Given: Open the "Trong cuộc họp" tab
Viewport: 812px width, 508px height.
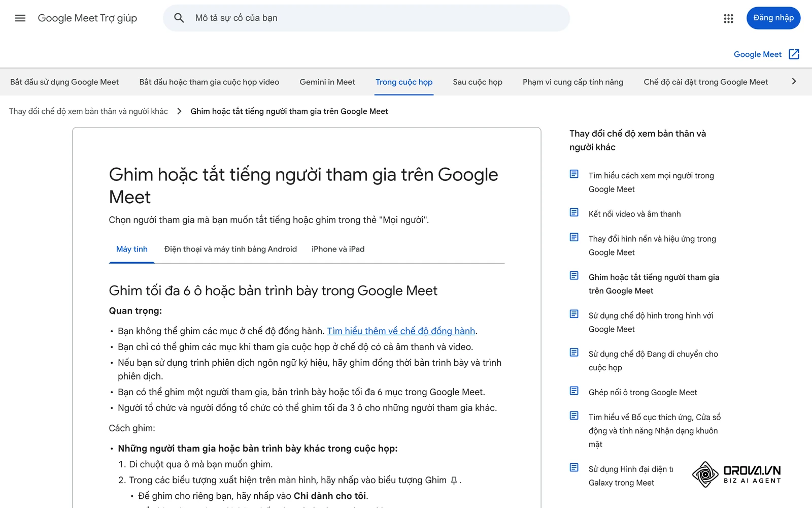Looking at the screenshot, I should [x=404, y=82].
